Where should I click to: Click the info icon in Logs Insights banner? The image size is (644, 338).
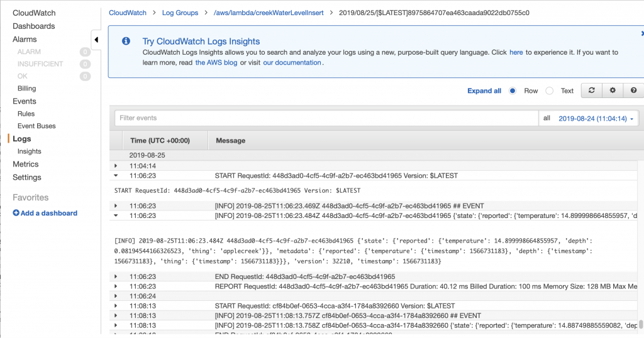coord(126,41)
